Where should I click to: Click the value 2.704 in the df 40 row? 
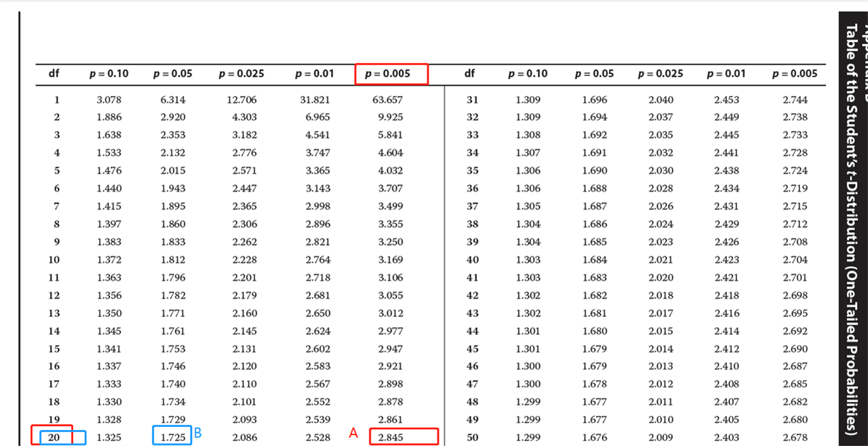click(795, 259)
